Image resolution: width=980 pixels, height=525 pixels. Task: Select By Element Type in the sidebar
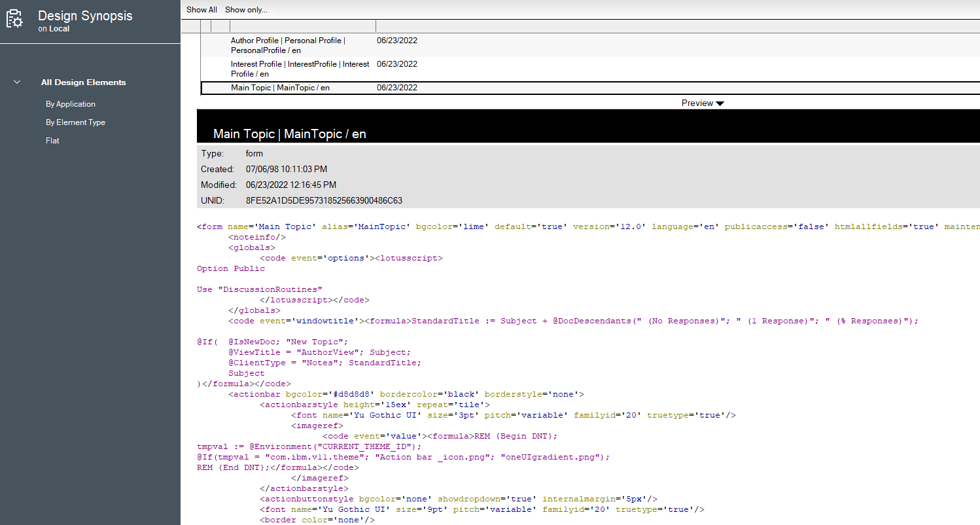click(75, 122)
